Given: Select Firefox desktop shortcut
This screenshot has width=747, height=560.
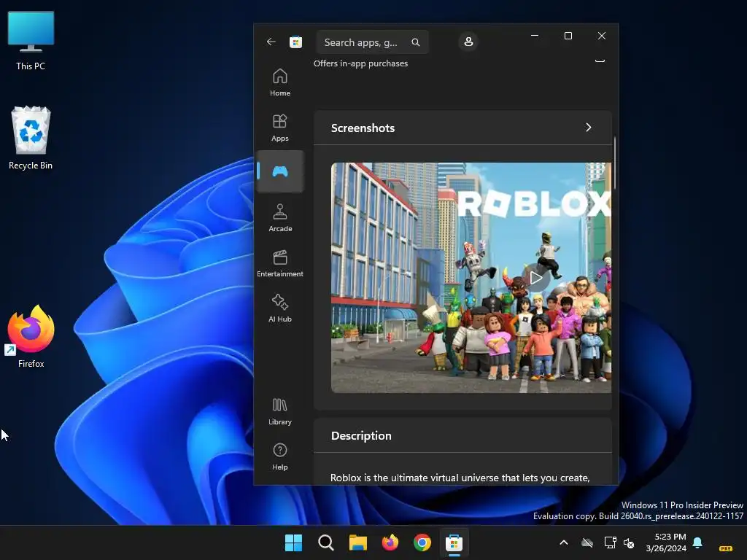Looking at the screenshot, I should 31,337.
